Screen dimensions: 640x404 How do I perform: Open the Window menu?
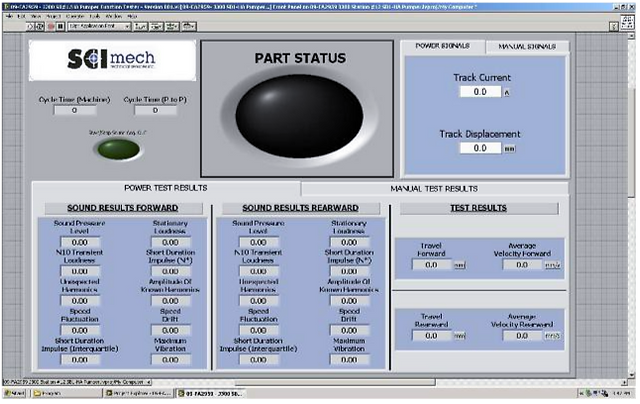pyautogui.click(x=114, y=16)
